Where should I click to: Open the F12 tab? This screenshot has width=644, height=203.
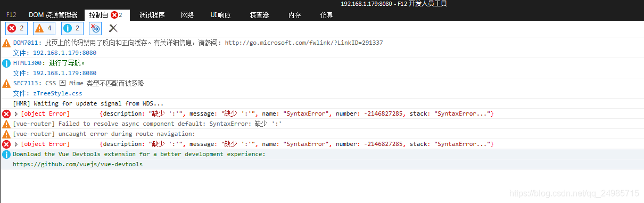click(x=11, y=15)
